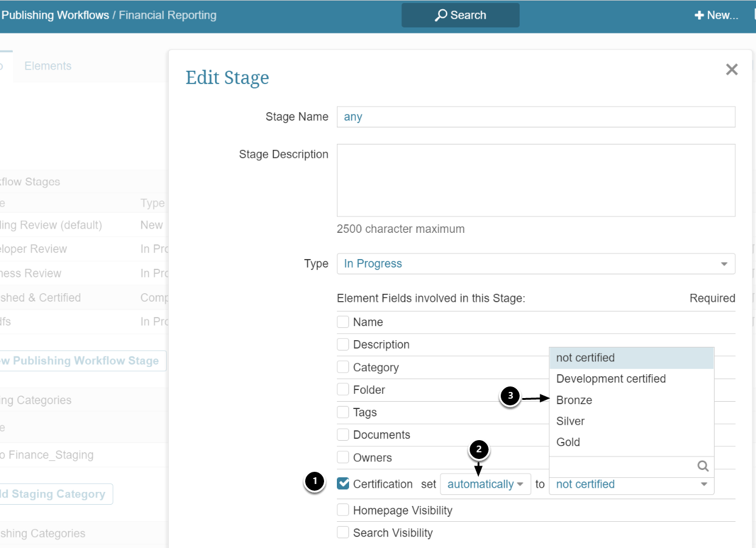Enable the Homepage Visibility checkbox
This screenshot has width=756, height=548.
click(x=344, y=510)
